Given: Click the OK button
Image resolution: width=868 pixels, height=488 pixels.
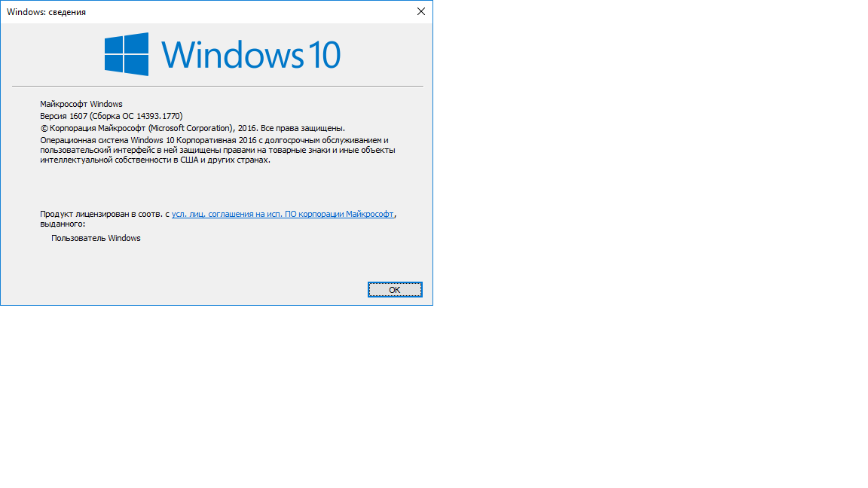Looking at the screenshot, I should coord(395,289).
